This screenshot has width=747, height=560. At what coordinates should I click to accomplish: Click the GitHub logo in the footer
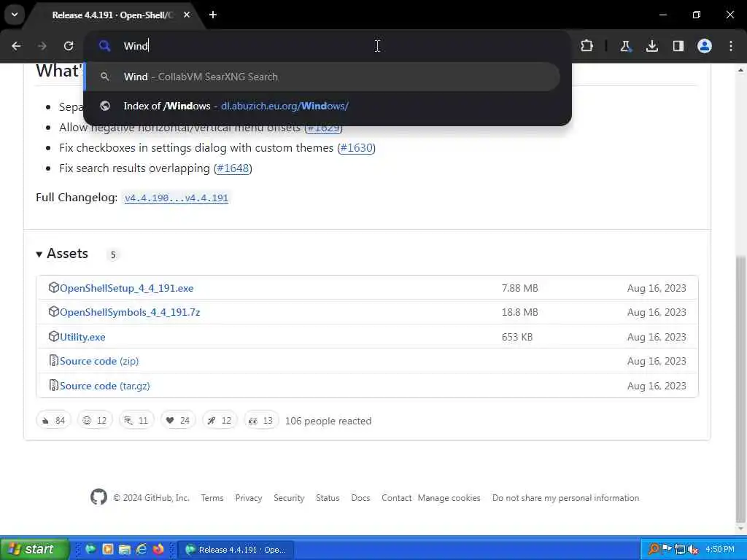(x=98, y=497)
